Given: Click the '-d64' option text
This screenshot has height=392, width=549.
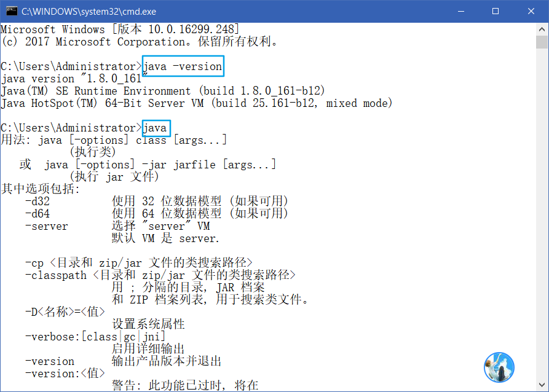Looking at the screenshot, I should click(38, 213).
